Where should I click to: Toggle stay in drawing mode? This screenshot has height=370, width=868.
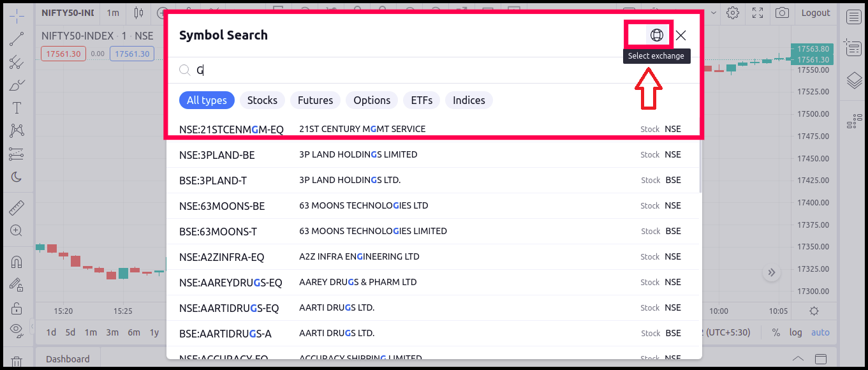click(x=17, y=285)
